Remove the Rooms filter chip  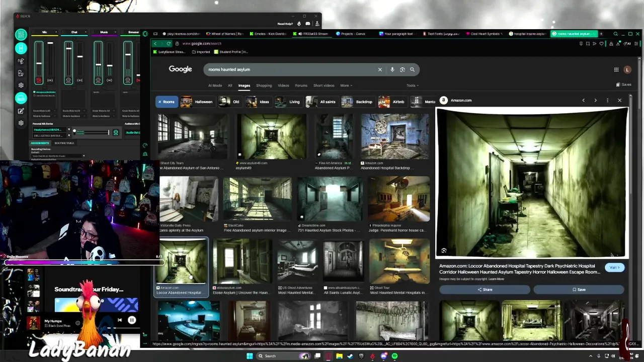point(159,102)
